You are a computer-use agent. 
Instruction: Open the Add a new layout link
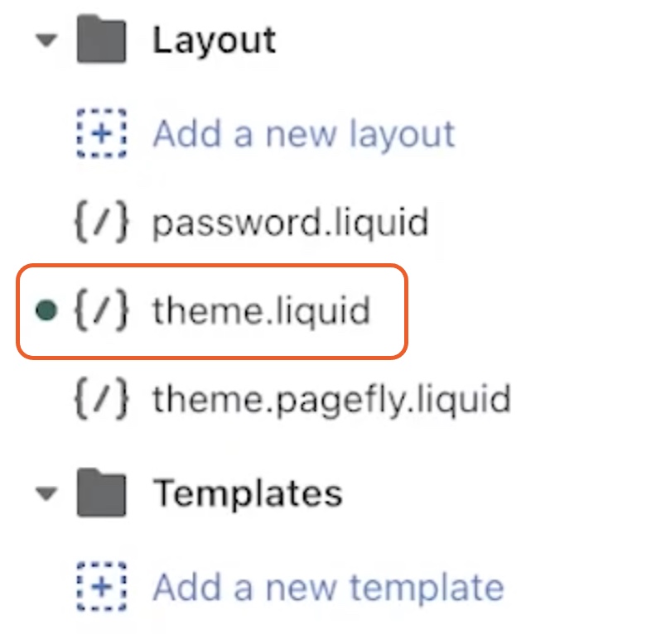point(303,134)
